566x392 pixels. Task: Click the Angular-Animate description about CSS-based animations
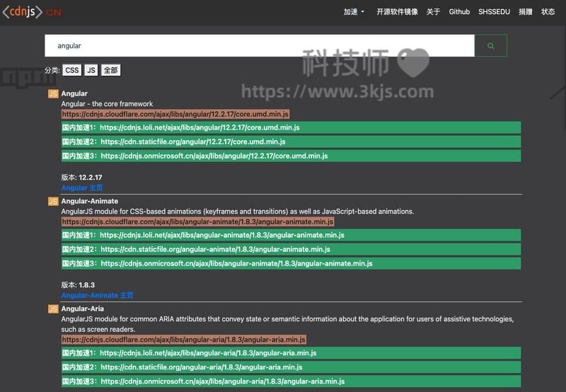pyautogui.click(x=238, y=212)
